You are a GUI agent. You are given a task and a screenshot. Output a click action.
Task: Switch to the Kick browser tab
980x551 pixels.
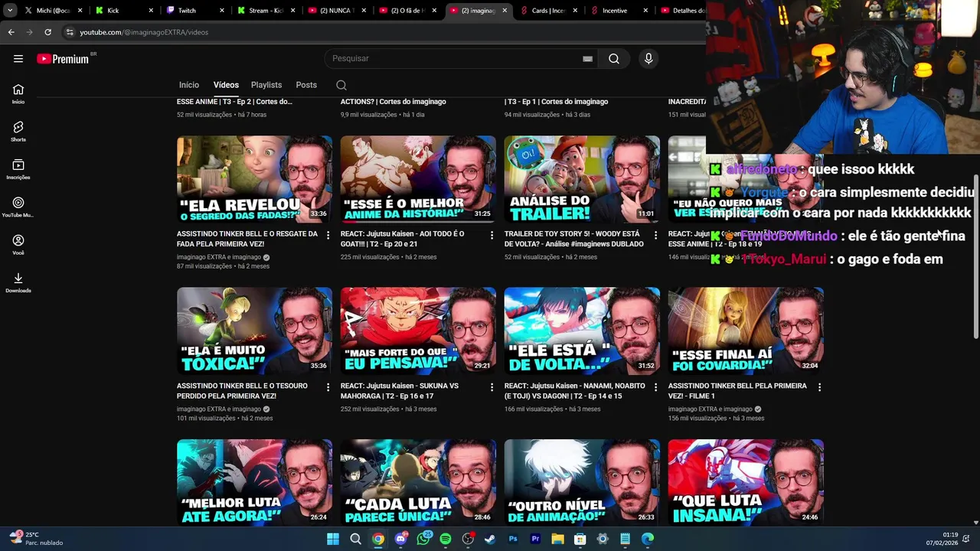click(122, 11)
